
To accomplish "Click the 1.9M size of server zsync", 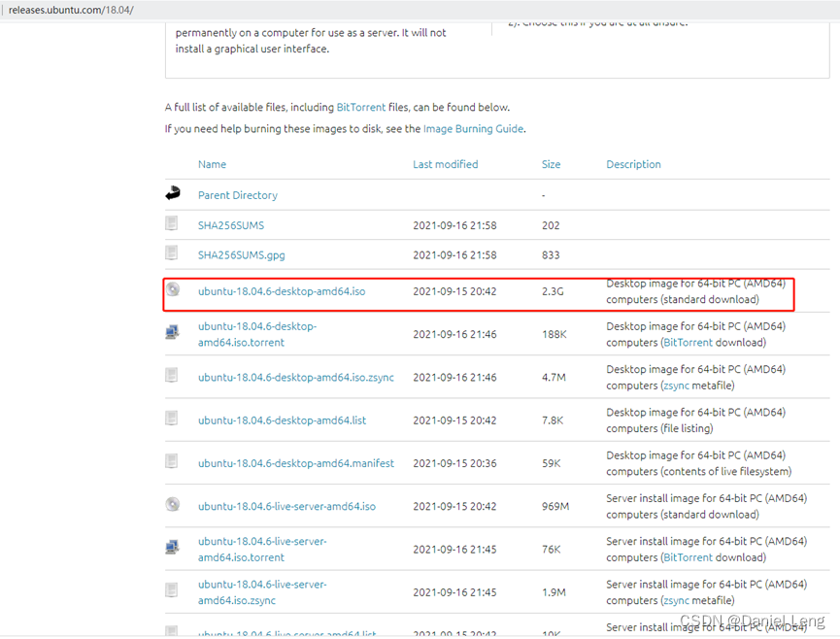I will pos(554,592).
